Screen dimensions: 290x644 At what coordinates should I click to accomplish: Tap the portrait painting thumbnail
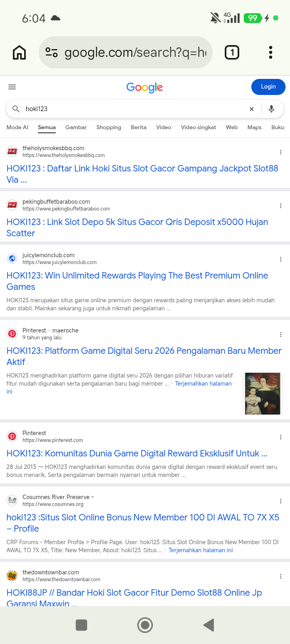(x=263, y=394)
